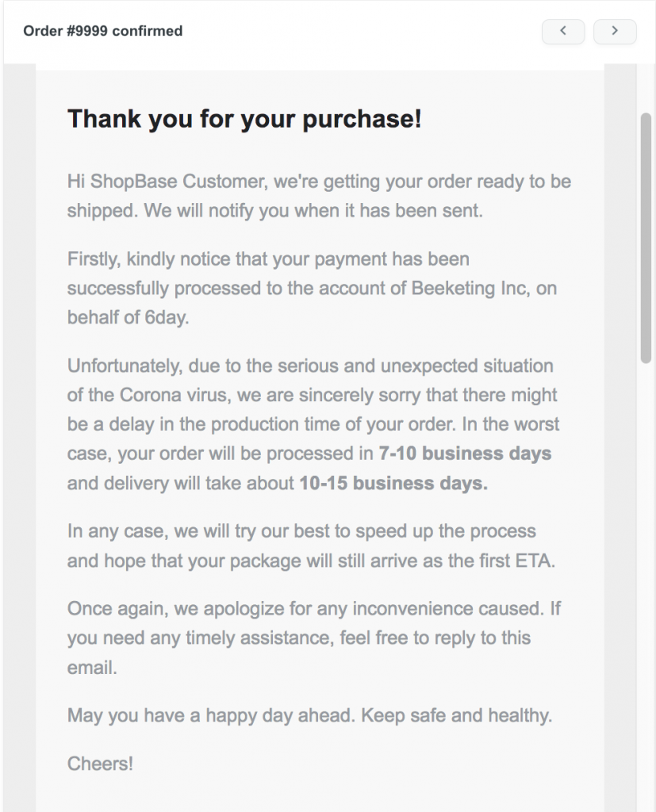656x812 pixels.
Task: Click the "Order #9999 confirmed" title
Action: (102, 31)
